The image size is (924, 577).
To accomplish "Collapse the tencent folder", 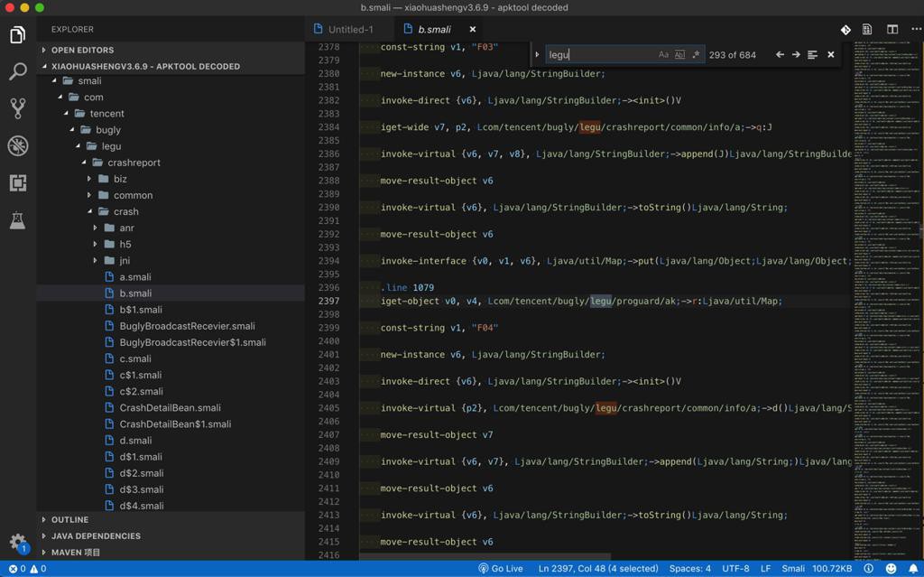I will [x=171, y=113].
